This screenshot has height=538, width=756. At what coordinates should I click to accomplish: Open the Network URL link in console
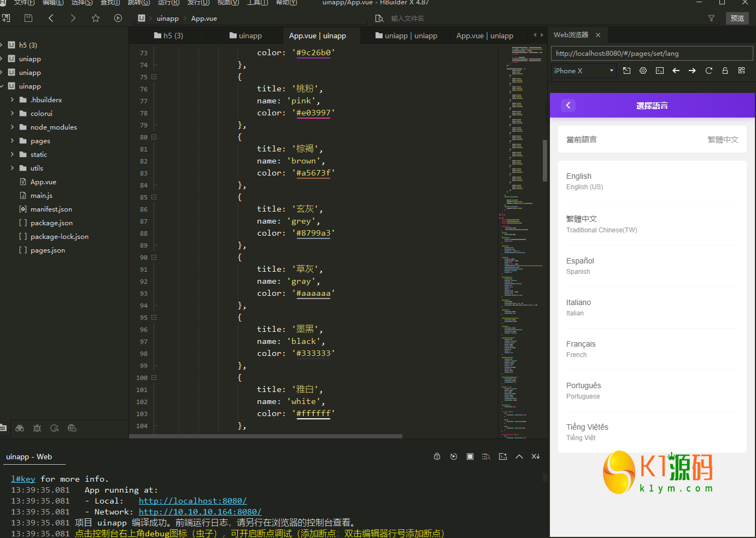point(200,512)
